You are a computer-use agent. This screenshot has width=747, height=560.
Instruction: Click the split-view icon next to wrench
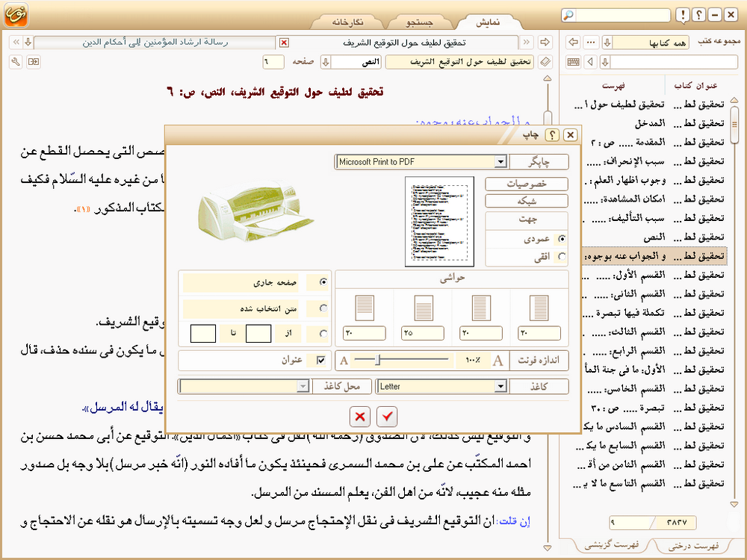pos(34,62)
